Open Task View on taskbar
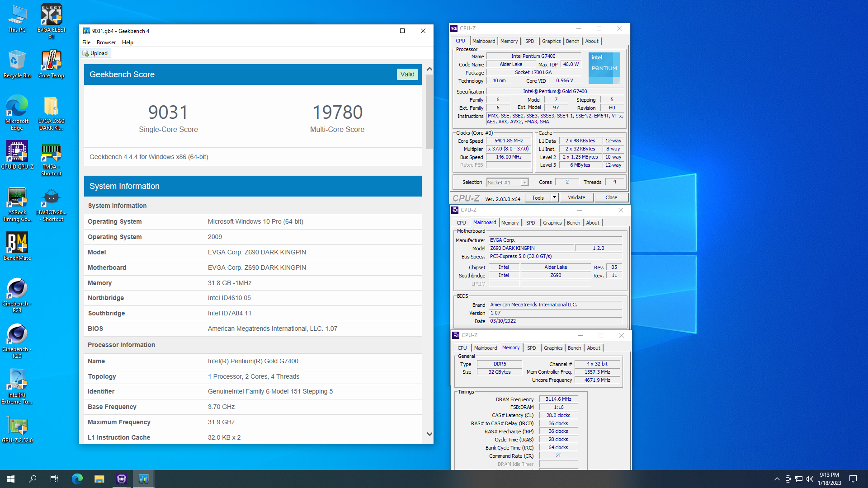This screenshot has height=488, width=868. tap(54, 479)
